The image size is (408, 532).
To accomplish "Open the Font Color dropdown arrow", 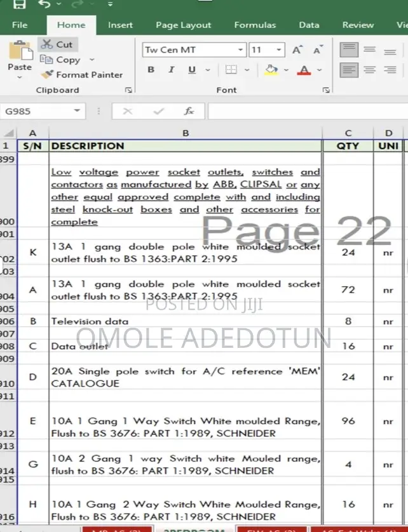I will 319,70.
